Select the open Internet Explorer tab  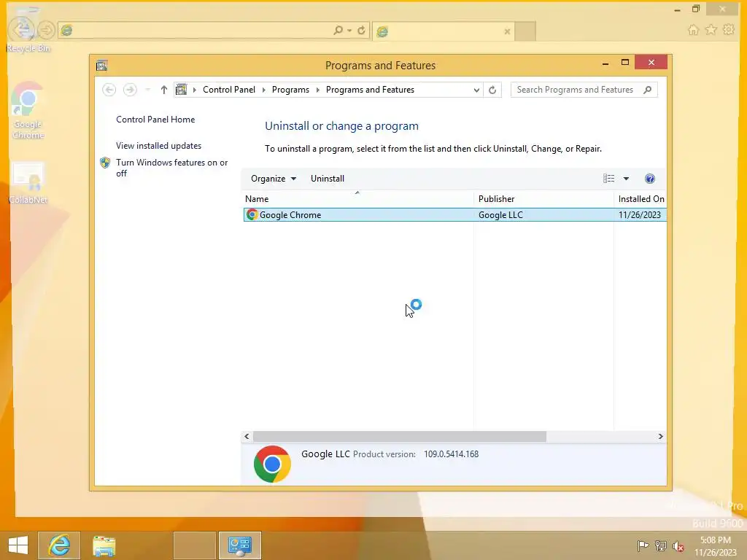coord(443,31)
